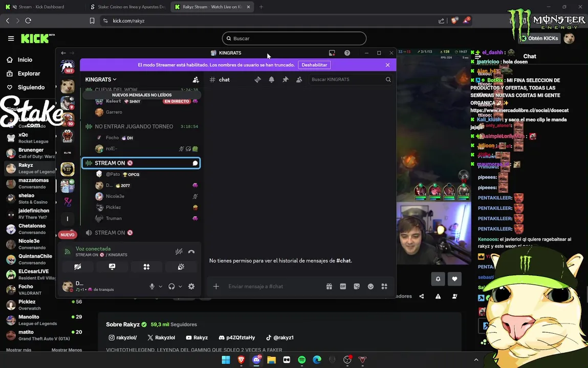Mute microphone in Discord user panel
The height and width of the screenshot is (368, 588).
coord(152,286)
